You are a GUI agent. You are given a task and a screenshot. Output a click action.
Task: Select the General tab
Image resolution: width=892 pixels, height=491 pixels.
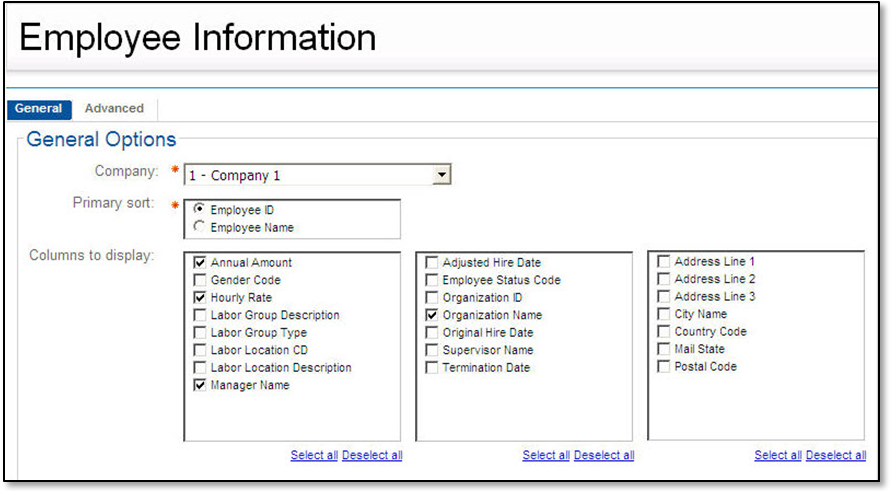point(38,108)
